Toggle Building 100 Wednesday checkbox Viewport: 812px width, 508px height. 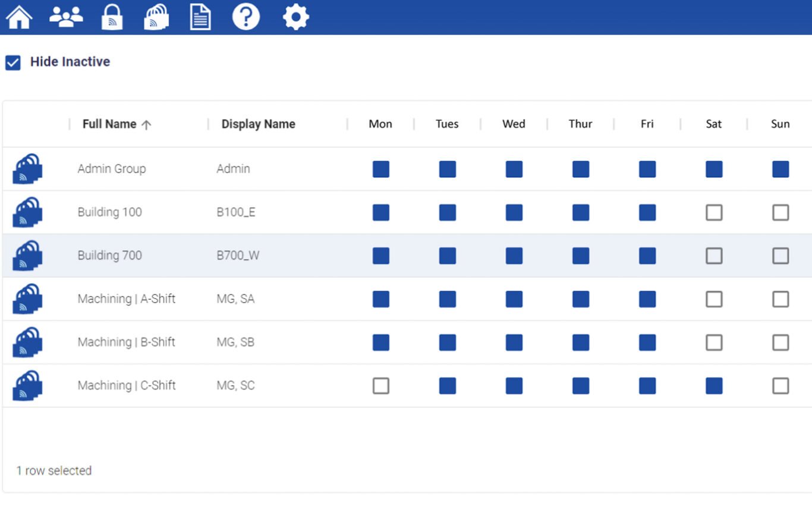[x=514, y=212]
